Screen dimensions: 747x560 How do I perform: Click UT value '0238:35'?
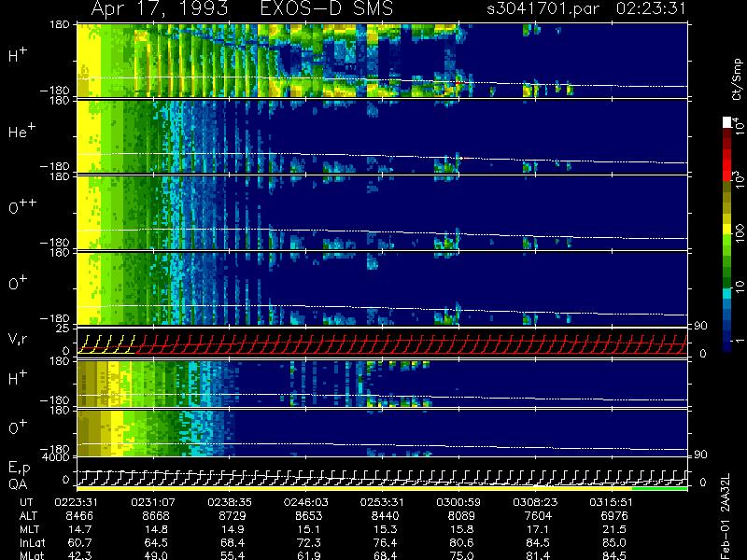coord(230,502)
